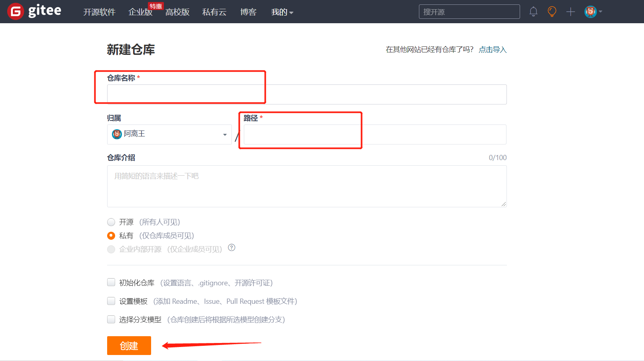
Task: Open the user avatar menu in header
Action: [x=593, y=12]
